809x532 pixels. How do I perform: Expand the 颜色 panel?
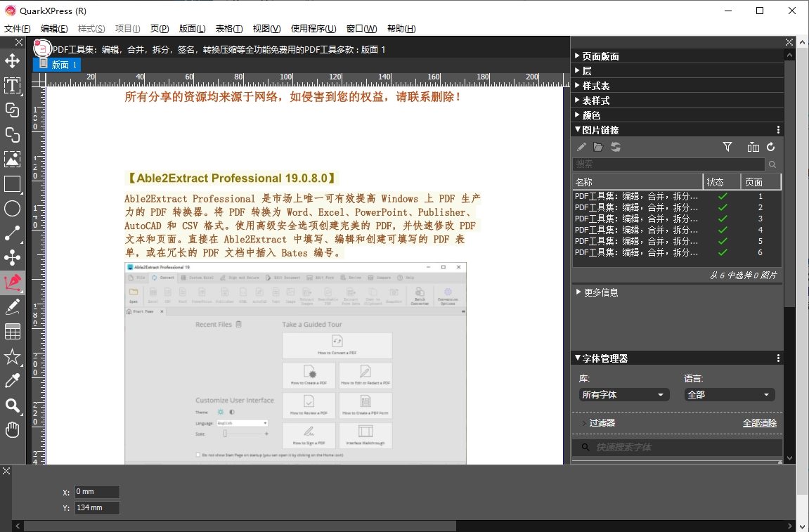577,115
